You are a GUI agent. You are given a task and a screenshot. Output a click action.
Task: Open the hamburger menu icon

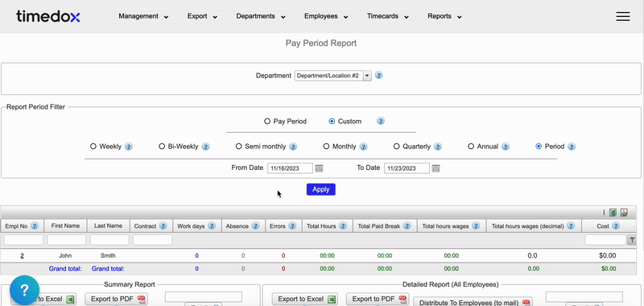622,16
